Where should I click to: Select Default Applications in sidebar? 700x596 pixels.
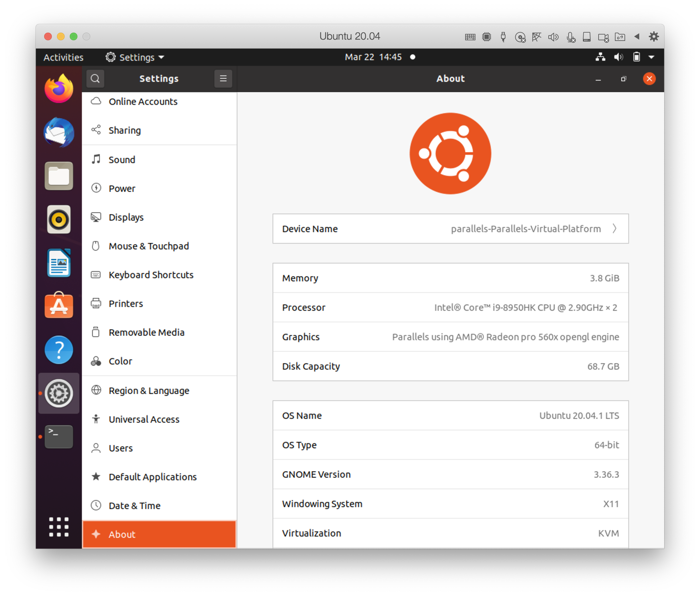coord(152,477)
